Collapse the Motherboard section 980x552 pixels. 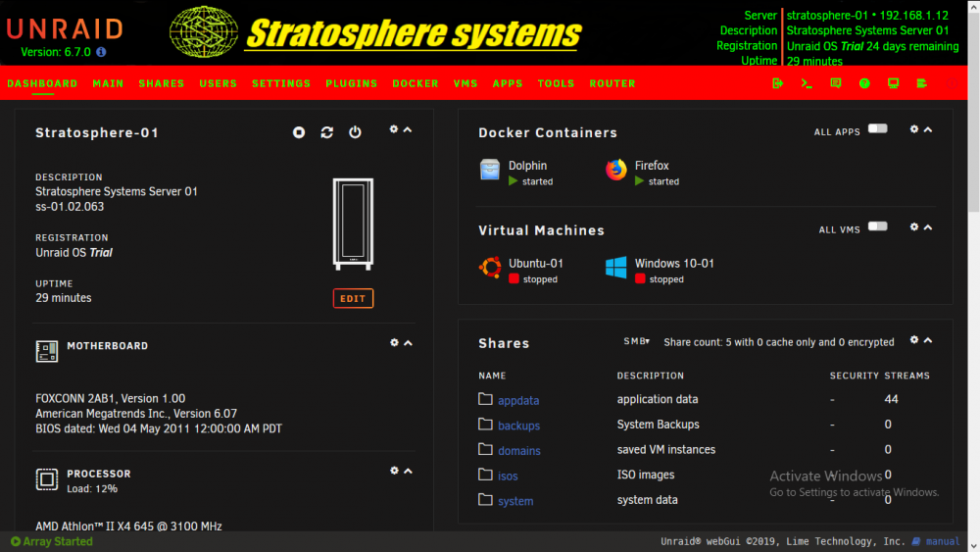coord(408,342)
